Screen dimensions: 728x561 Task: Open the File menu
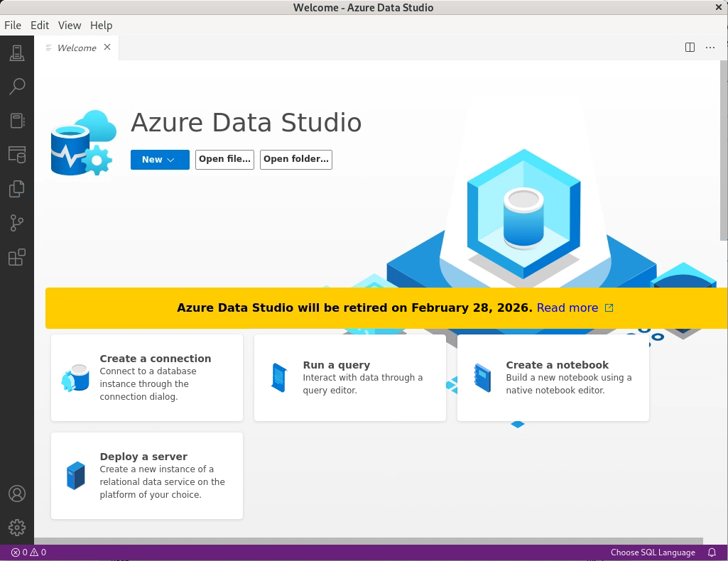pos(13,26)
